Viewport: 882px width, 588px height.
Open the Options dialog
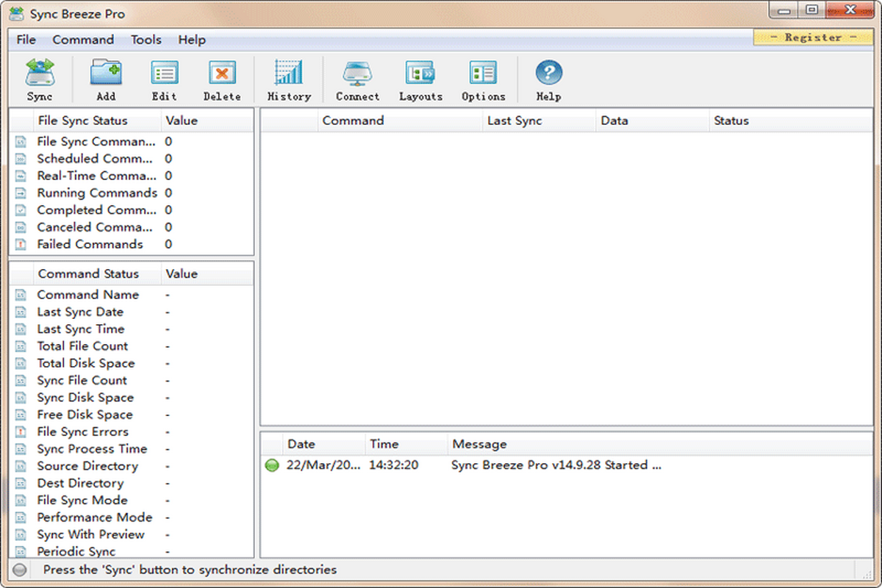484,79
